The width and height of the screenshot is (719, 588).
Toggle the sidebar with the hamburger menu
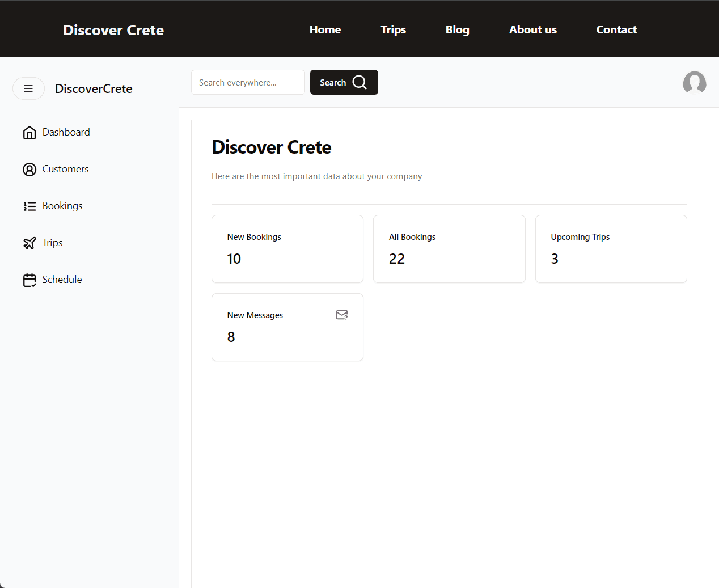(28, 88)
